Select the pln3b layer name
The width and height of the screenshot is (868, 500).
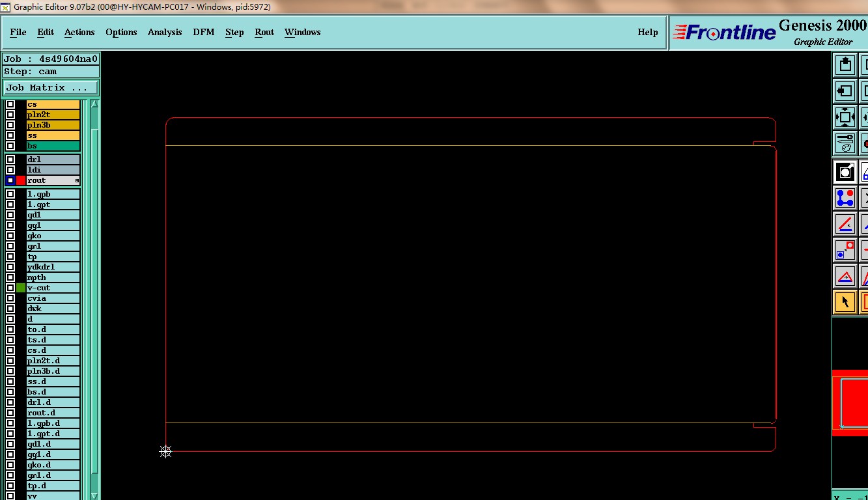53,125
